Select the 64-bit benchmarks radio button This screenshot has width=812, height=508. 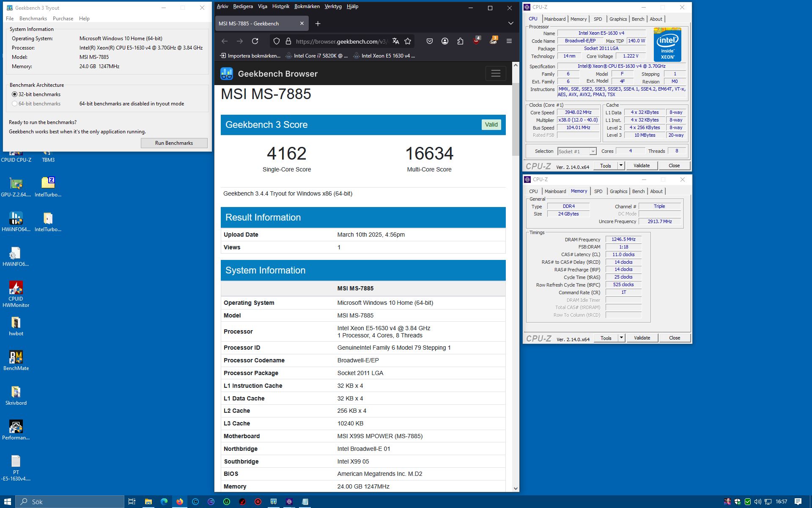[15, 104]
